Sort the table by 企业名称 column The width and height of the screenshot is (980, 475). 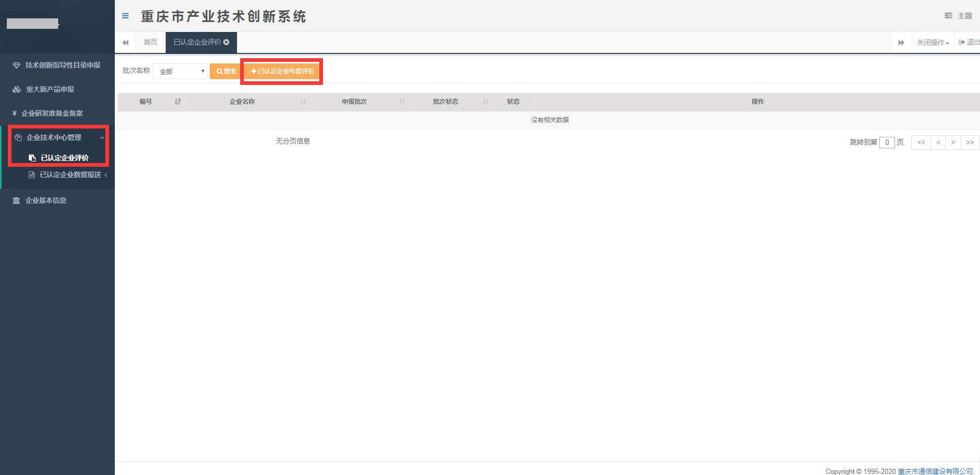[x=248, y=102]
